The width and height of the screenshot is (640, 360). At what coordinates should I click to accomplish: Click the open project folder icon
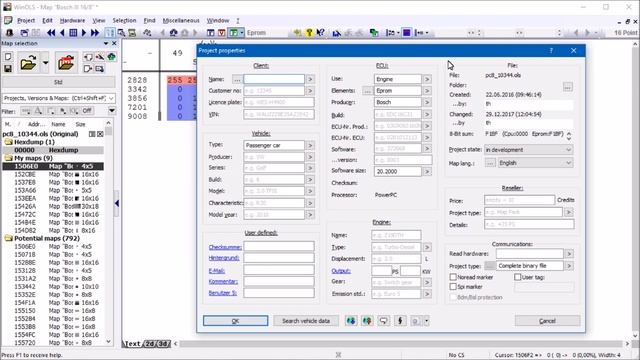tap(28, 63)
